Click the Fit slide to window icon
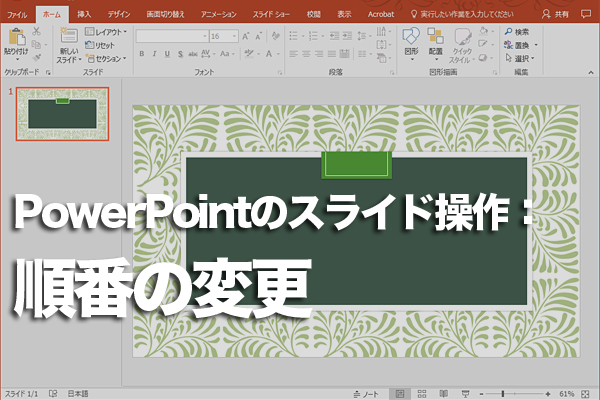Viewport: 600px width, 400px height. 585,394
